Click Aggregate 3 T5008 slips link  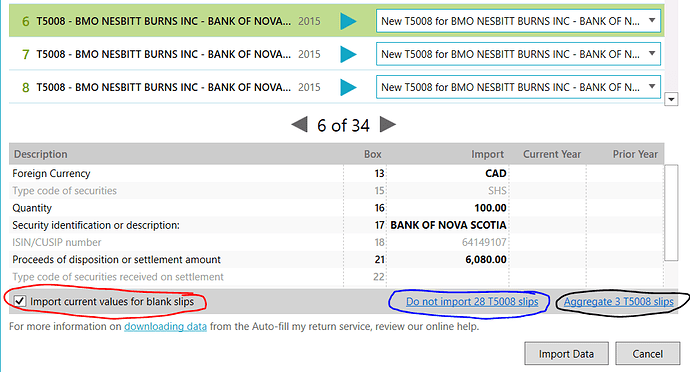pos(619,302)
